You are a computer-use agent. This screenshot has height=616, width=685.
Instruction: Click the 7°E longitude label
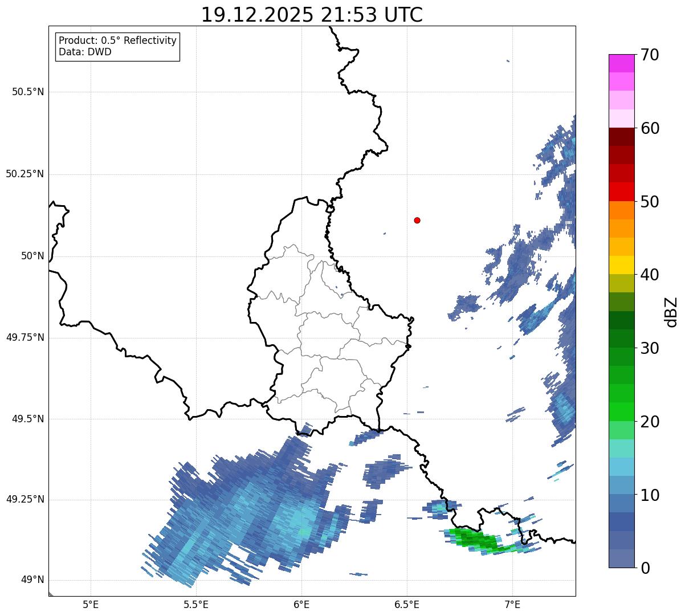pos(512,604)
